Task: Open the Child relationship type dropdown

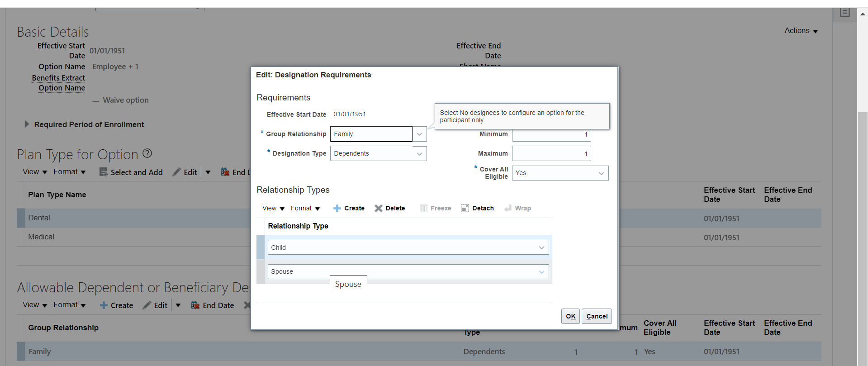Action: coord(541,247)
